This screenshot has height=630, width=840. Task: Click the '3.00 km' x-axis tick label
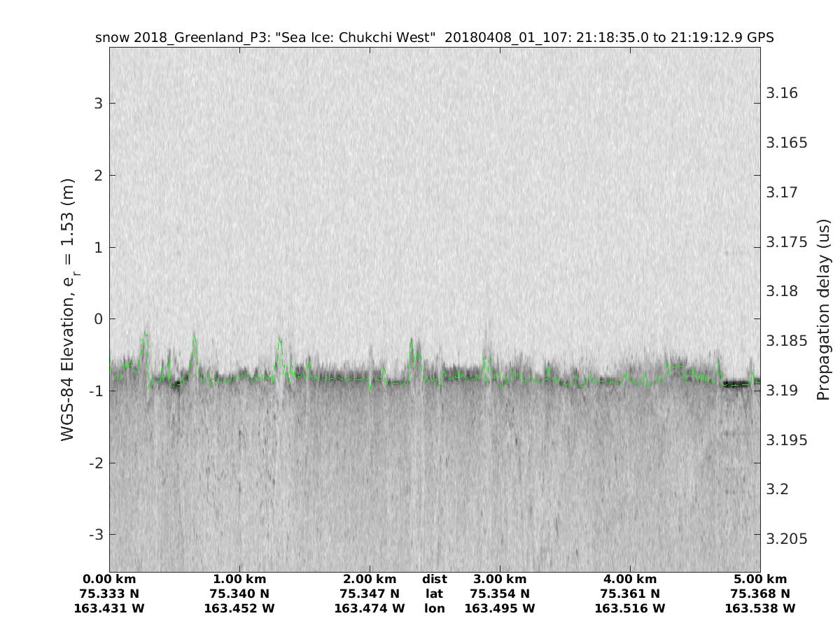point(500,579)
